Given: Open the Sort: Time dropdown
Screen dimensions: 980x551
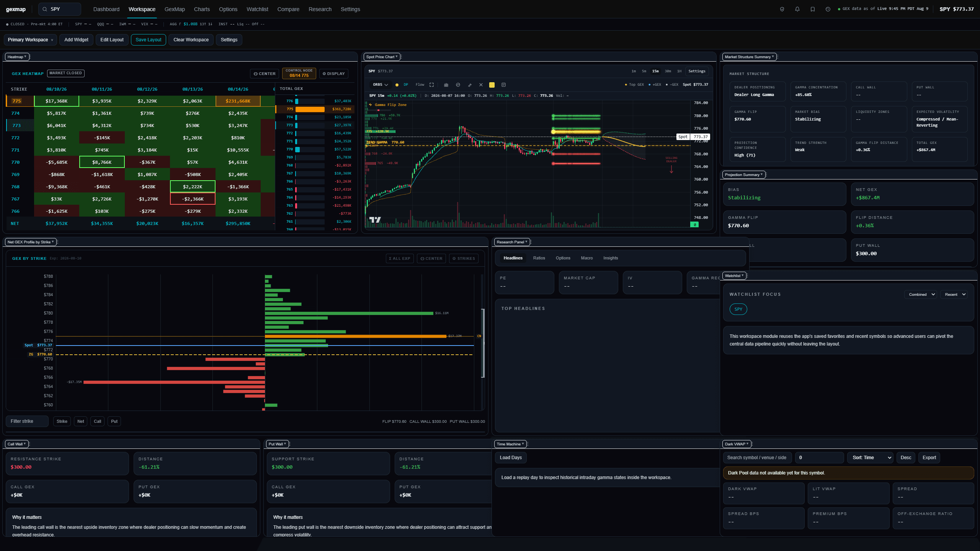Looking at the screenshot, I should 871,458.
